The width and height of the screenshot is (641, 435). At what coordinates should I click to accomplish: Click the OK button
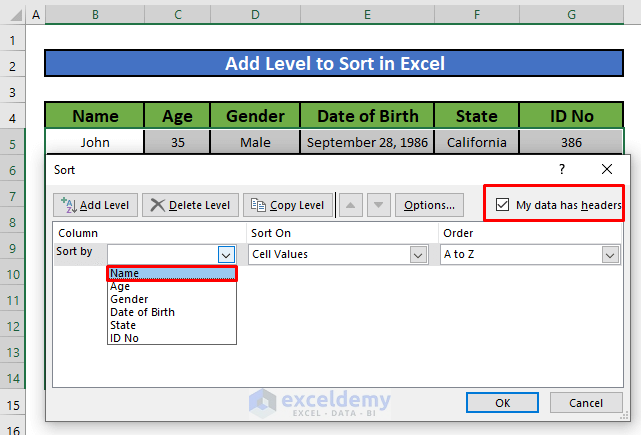(x=502, y=402)
